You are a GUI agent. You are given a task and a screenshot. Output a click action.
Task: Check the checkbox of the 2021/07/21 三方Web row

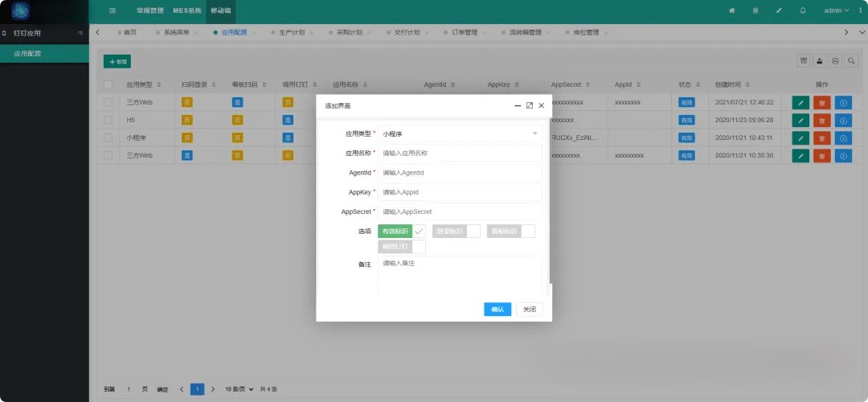click(x=108, y=102)
